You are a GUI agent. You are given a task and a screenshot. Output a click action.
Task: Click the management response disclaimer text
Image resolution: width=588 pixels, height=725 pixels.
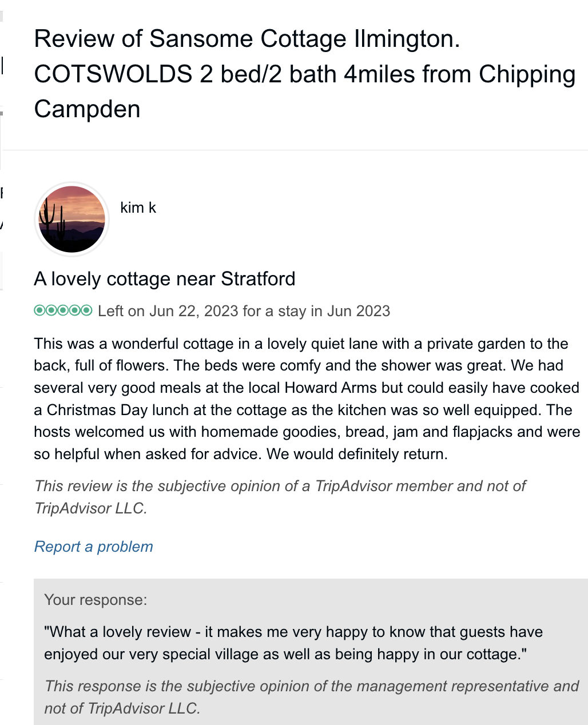[x=312, y=697]
